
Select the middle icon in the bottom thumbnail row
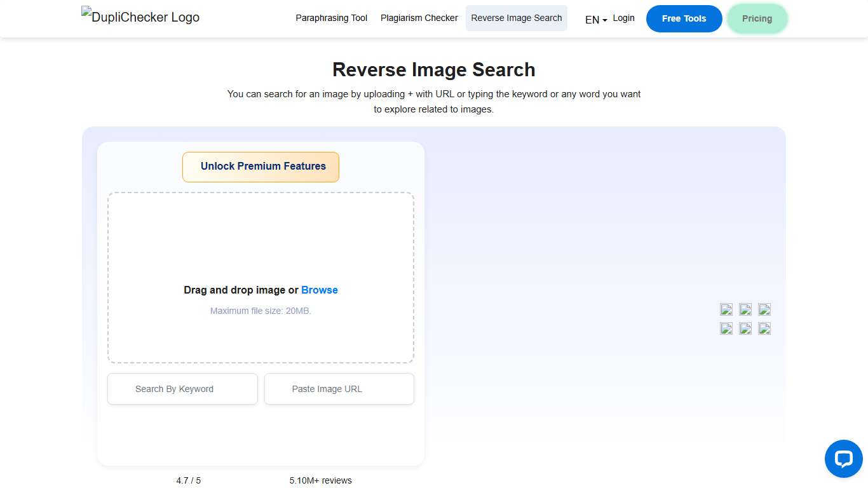pos(745,329)
